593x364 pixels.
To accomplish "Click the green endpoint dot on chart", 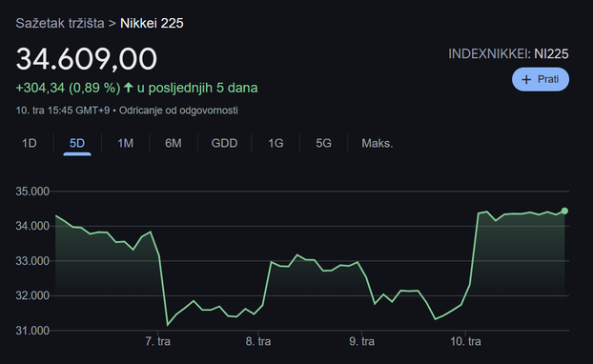I will coord(564,211).
